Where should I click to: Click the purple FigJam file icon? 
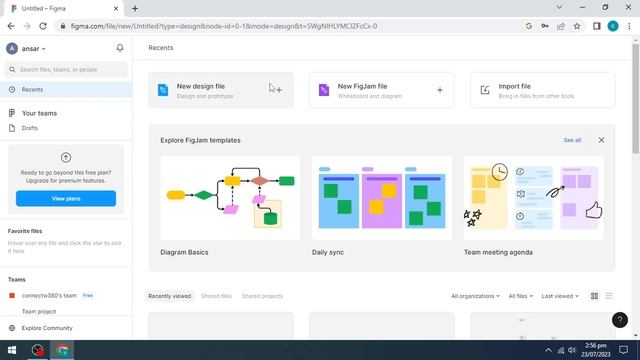[x=324, y=90]
